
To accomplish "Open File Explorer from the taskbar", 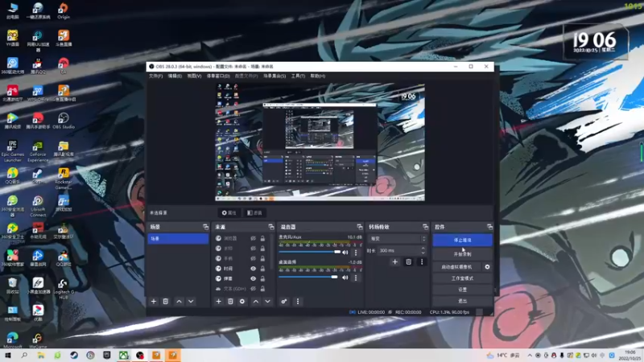I will pyautogui.click(x=41, y=355).
